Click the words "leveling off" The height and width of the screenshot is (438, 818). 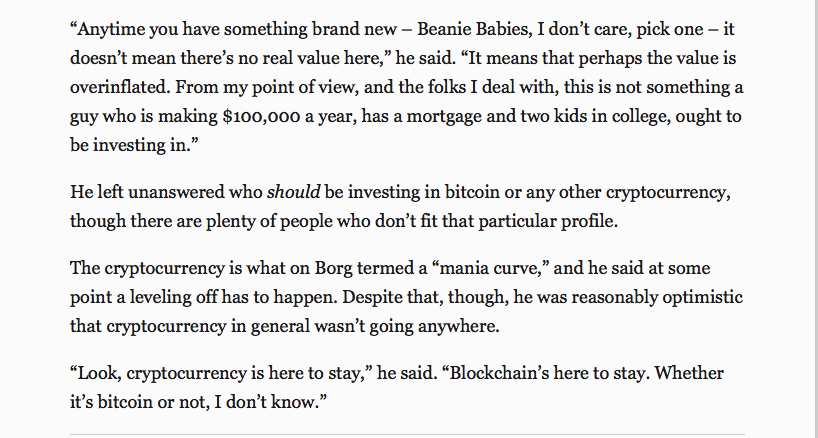174,298
